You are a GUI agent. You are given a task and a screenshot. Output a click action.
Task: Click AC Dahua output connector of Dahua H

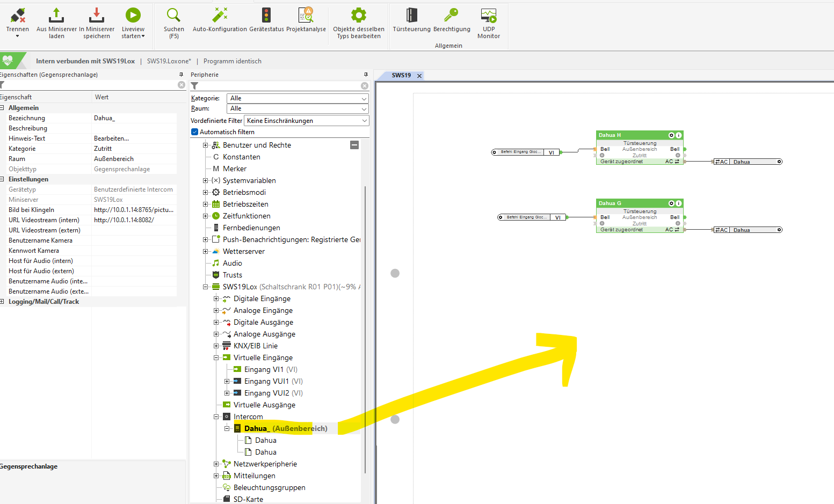[x=747, y=162]
